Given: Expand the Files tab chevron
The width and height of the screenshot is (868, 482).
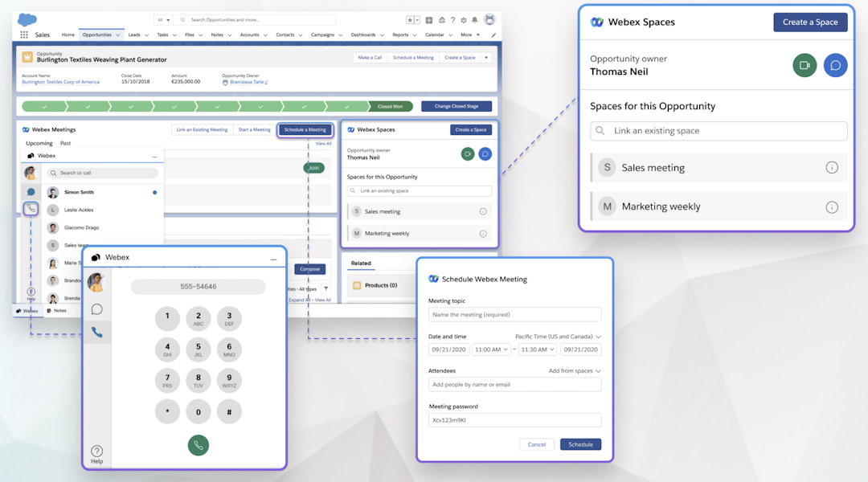Looking at the screenshot, I should coord(200,35).
